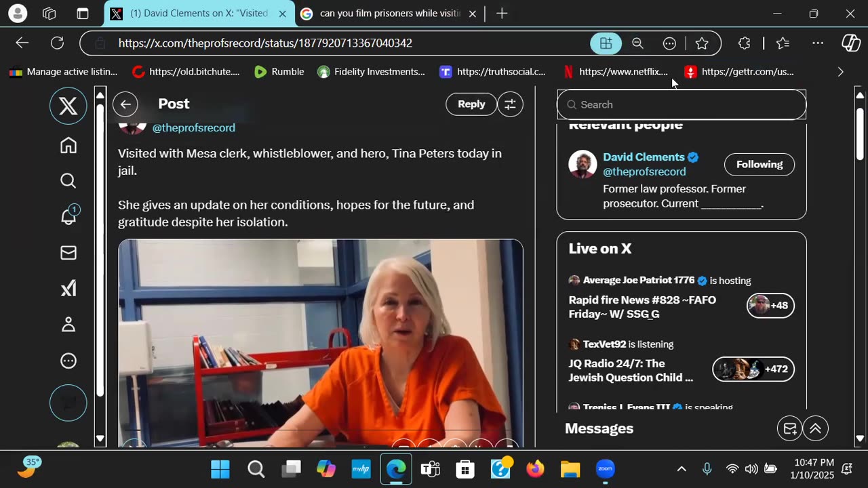This screenshot has width=868, height=488.
Task: Go to Home feed via the house icon
Action: click(68, 146)
